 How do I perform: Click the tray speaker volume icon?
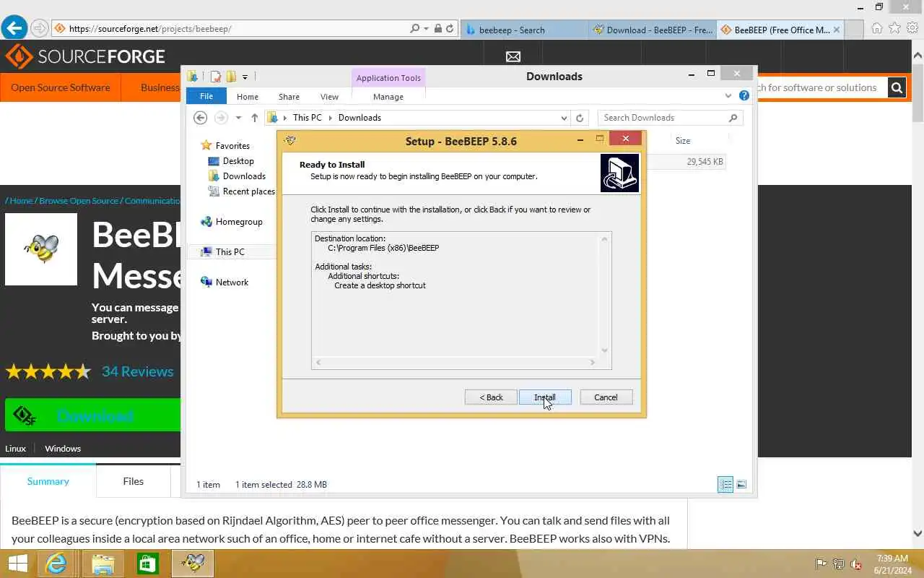point(856,564)
